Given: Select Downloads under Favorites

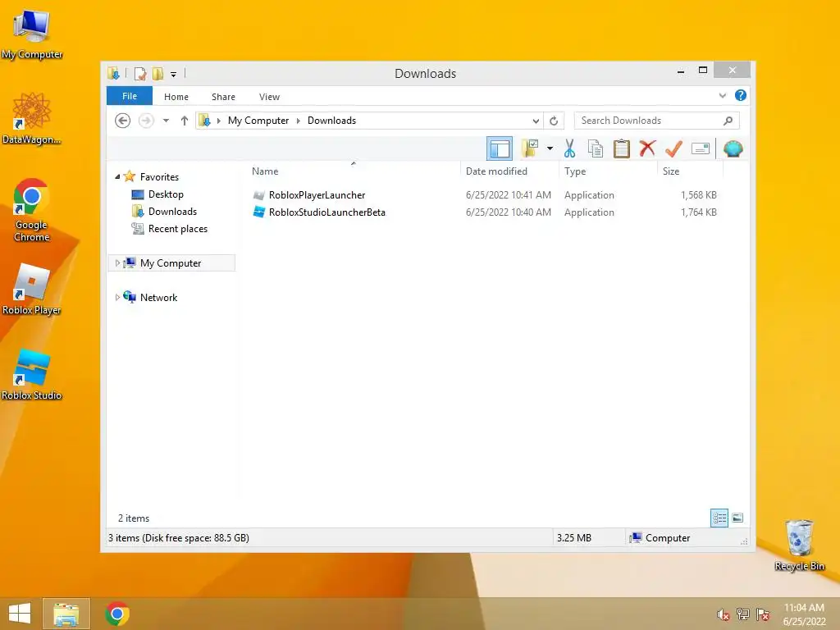Looking at the screenshot, I should [172, 212].
